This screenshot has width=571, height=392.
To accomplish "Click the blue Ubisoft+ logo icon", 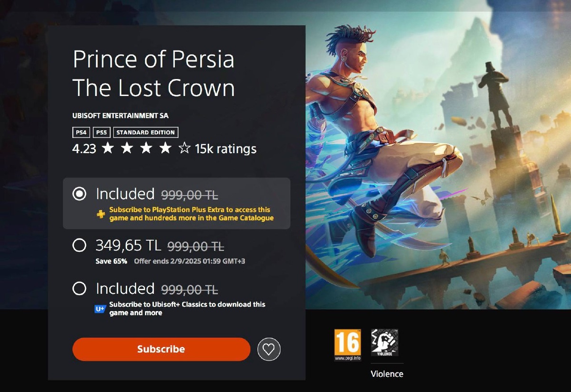I will 100,309.
